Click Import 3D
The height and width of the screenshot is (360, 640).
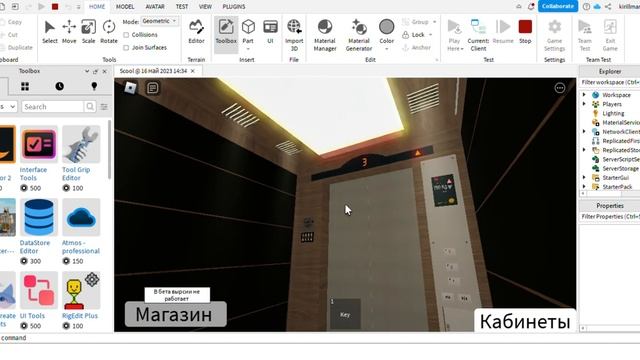point(294,35)
